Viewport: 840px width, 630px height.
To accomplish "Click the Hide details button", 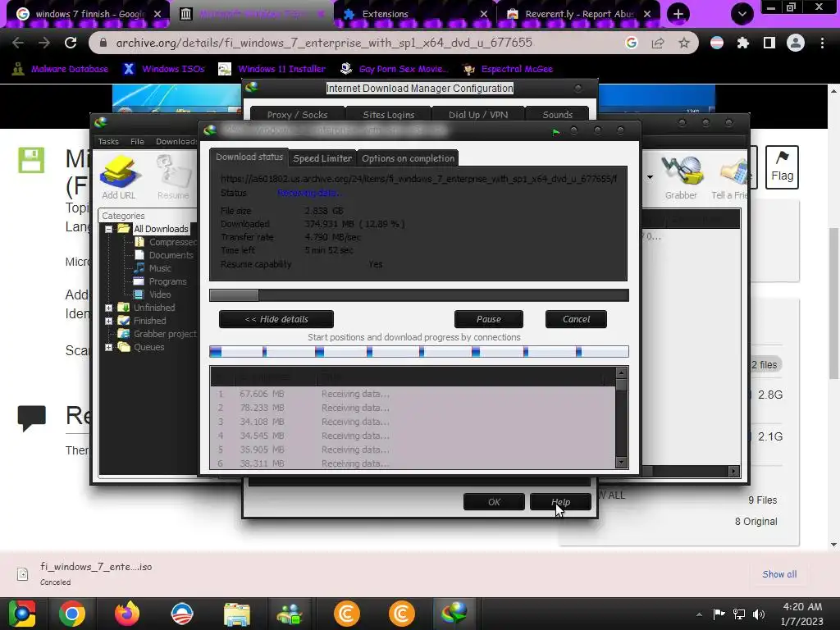I will [276, 319].
